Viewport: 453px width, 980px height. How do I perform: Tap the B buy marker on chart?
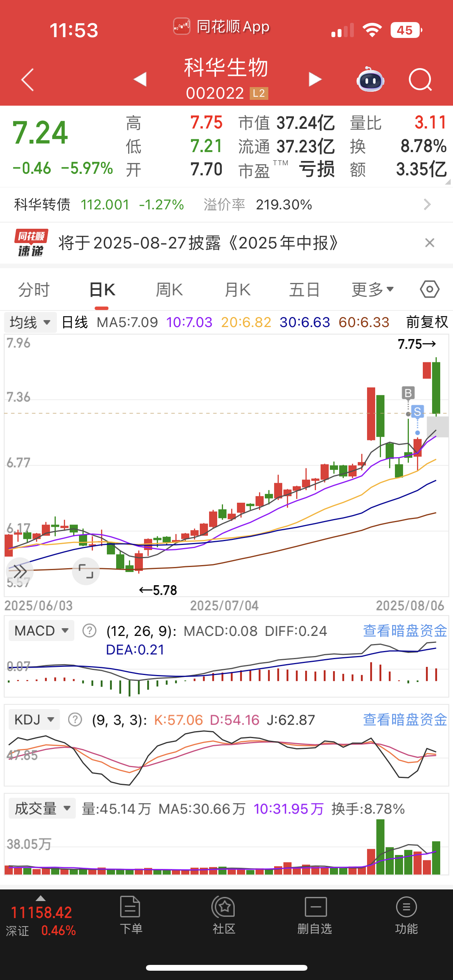pos(408,393)
